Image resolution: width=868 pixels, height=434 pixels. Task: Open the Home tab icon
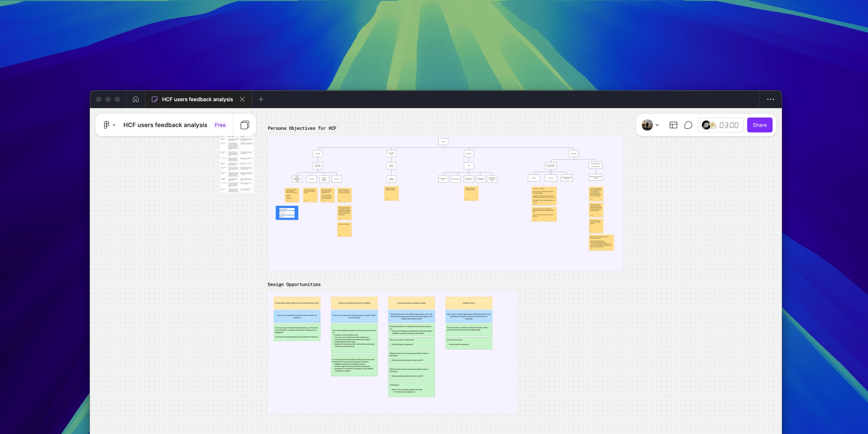[x=135, y=99]
